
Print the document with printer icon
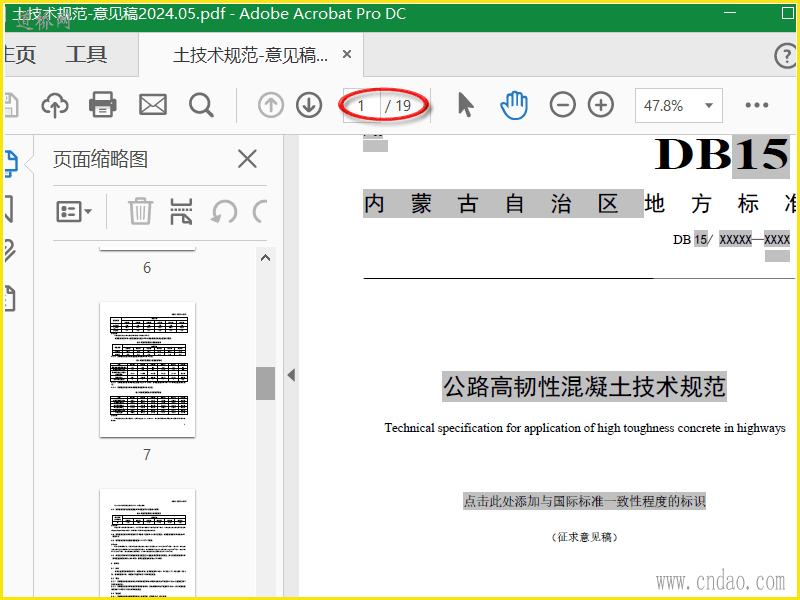coord(103,105)
